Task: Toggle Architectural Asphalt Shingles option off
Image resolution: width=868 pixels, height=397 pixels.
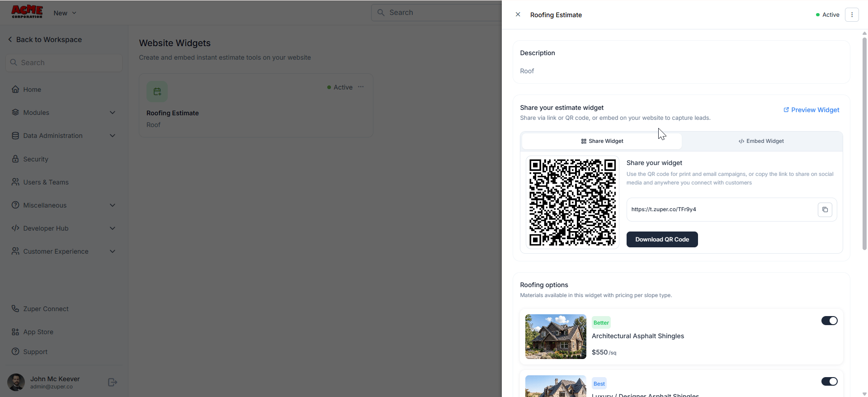Action: point(830,321)
